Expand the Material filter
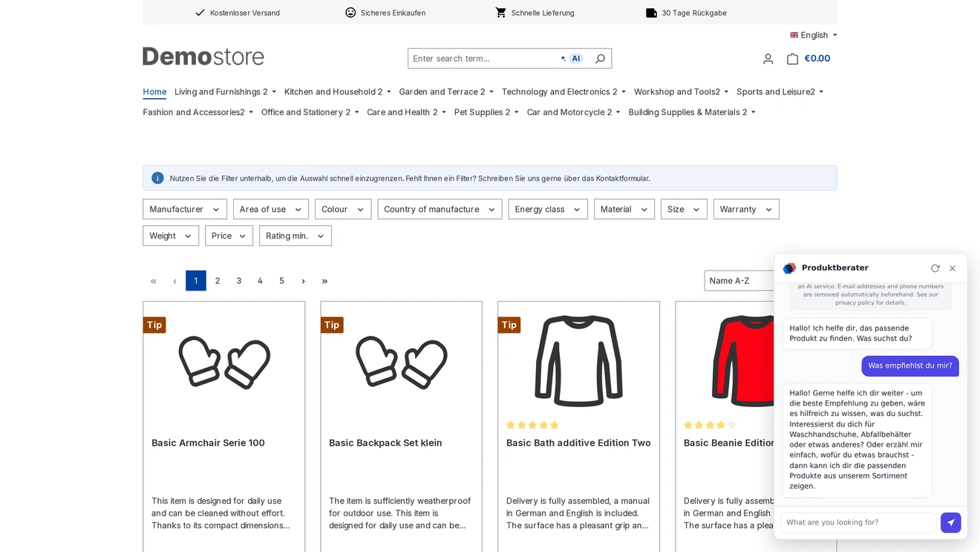980x552 pixels. [624, 210]
